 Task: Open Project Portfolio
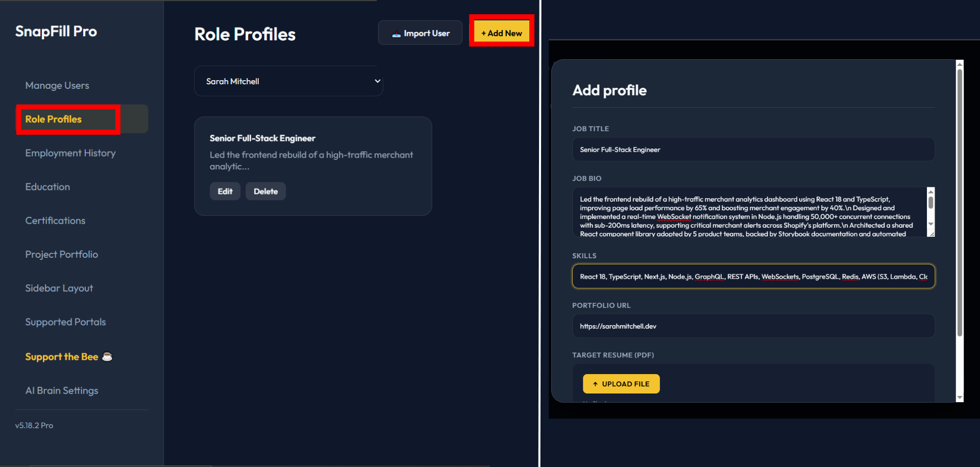(61, 254)
